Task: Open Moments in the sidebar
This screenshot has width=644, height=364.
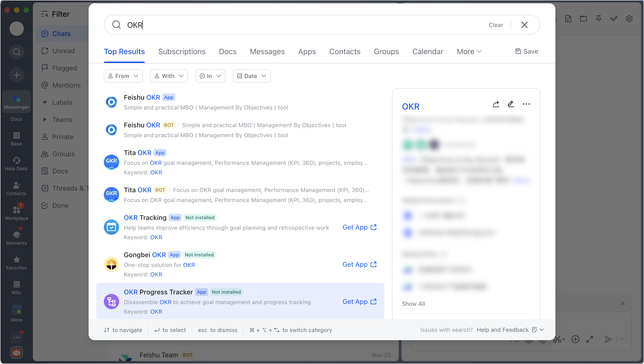Action: 16,237
